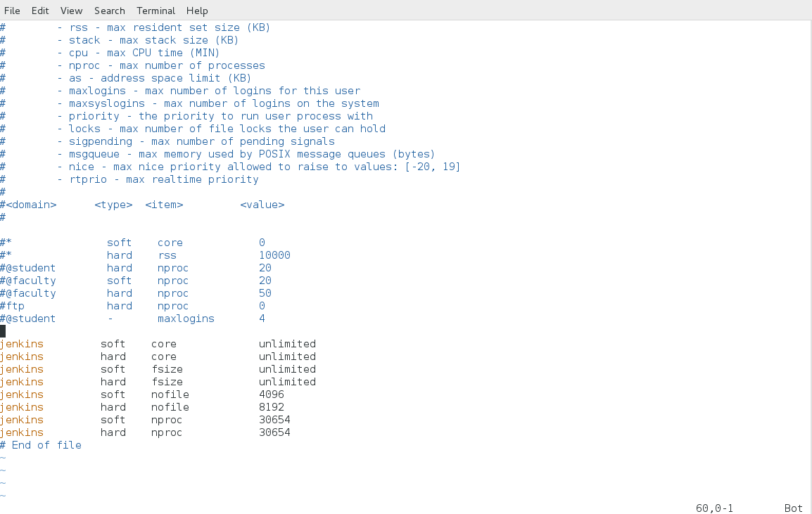Open the Edit menu

40,11
